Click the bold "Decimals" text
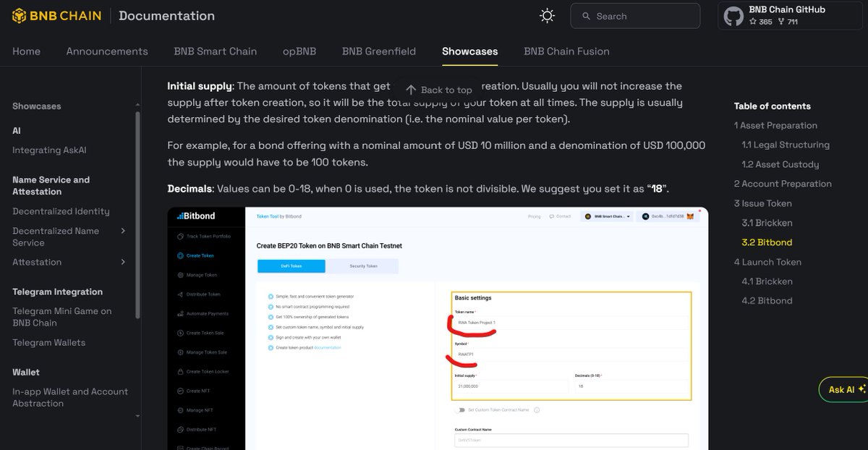The height and width of the screenshot is (450, 868). [189, 189]
